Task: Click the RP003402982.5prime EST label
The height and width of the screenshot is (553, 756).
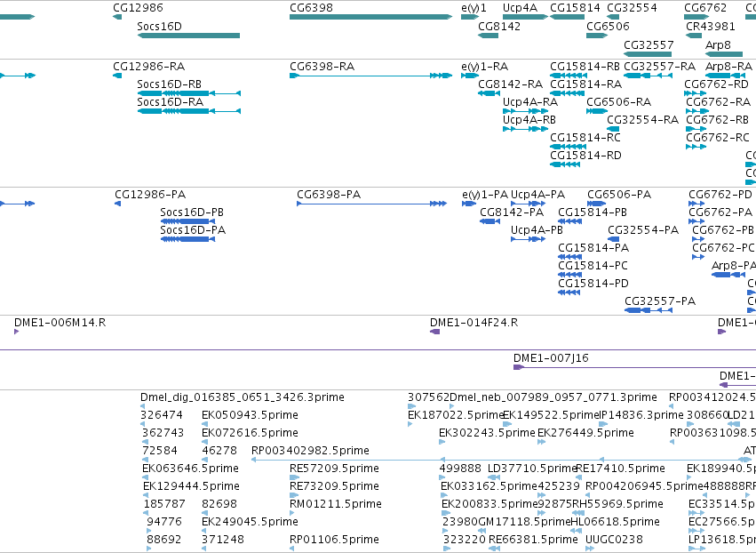Action: [x=310, y=451]
